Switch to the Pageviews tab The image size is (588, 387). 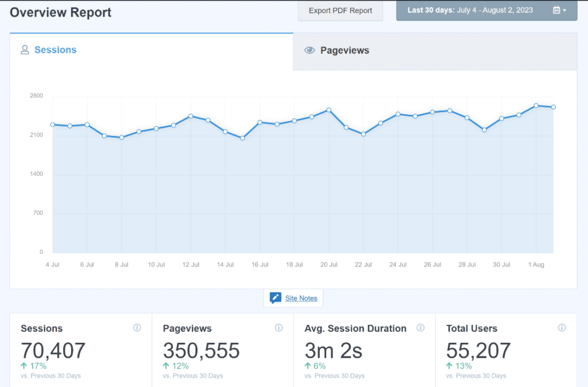click(345, 51)
